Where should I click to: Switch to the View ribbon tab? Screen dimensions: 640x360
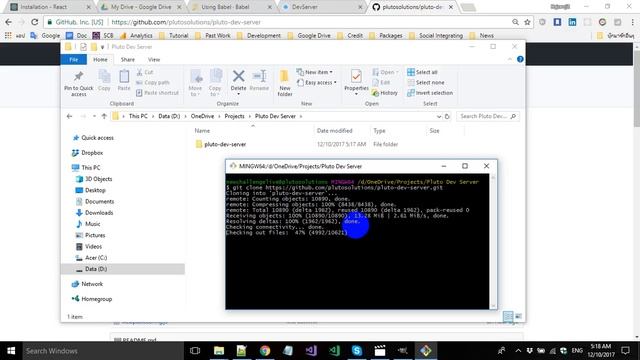(x=154, y=60)
